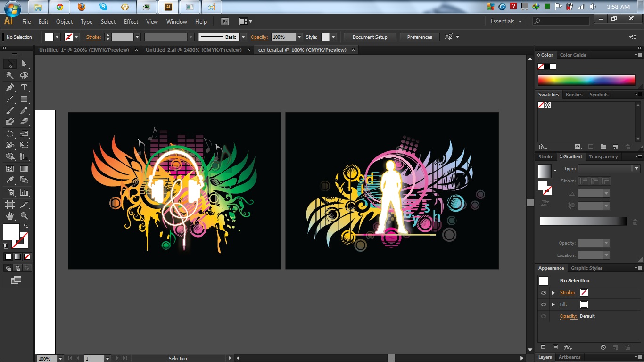Toggle visibility of Stroke in Appearance panel

click(x=544, y=293)
